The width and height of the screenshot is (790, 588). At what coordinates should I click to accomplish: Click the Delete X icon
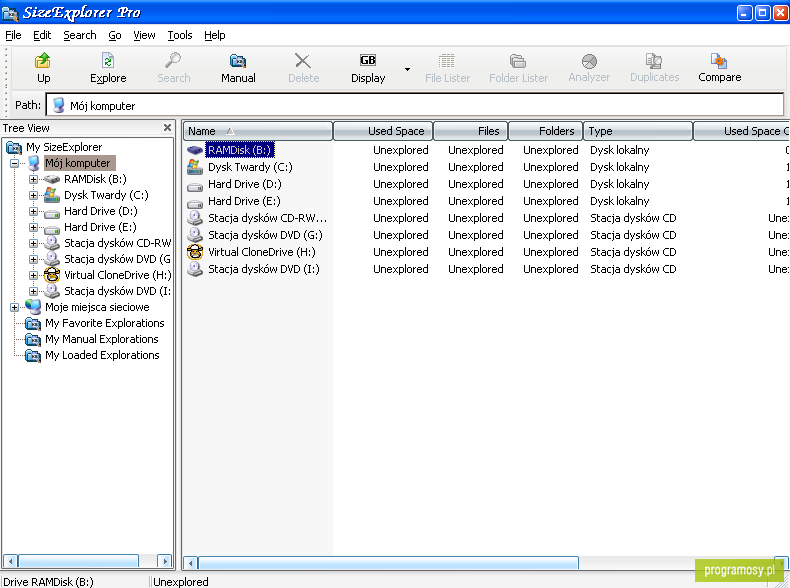(x=303, y=61)
